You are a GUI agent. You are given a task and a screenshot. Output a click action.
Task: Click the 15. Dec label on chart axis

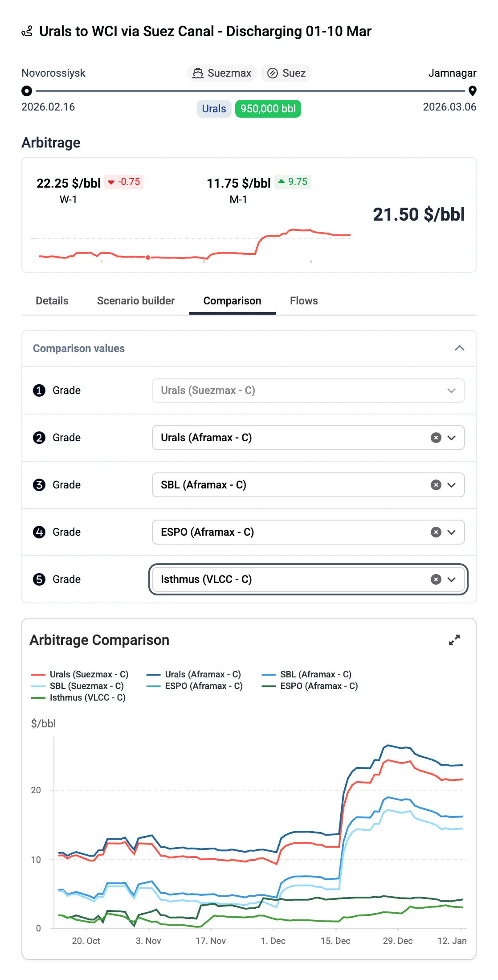pyautogui.click(x=335, y=941)
